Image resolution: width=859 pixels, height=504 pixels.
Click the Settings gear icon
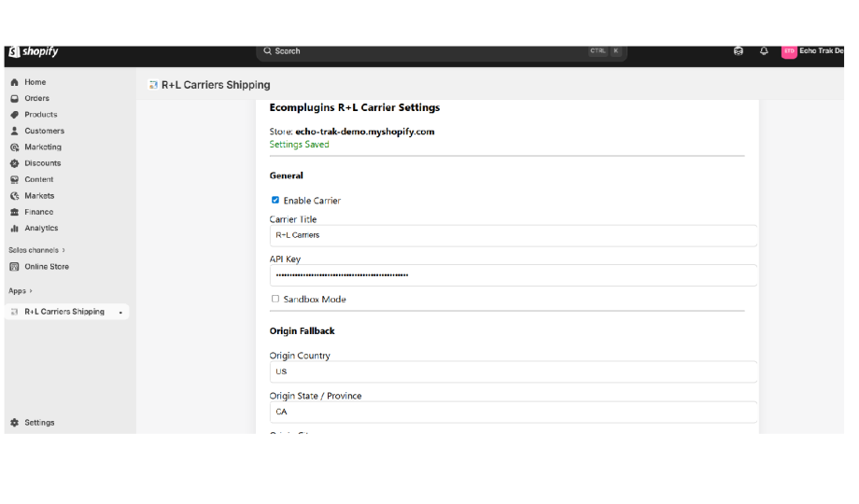click(14, 423)
